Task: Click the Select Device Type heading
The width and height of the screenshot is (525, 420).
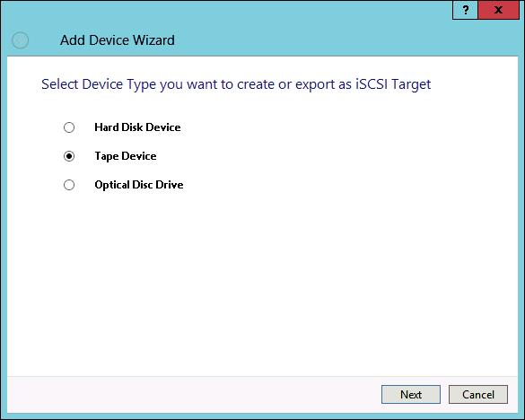Action: pos(236,84)
